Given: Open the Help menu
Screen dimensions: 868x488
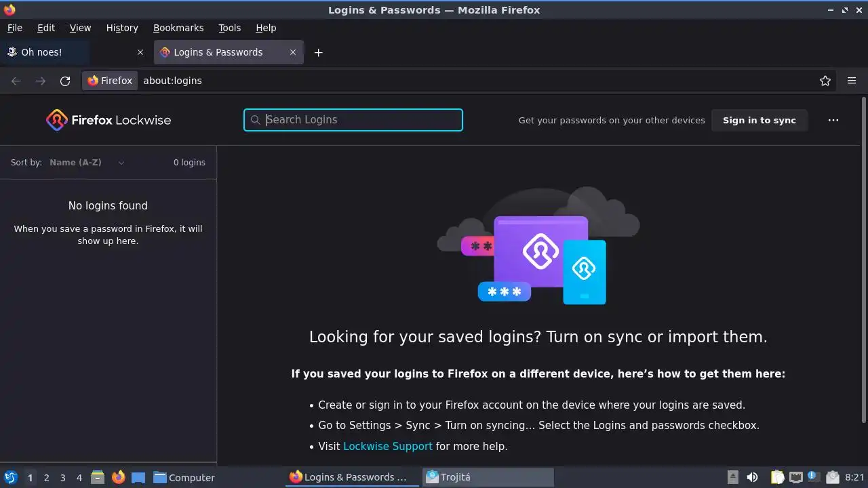Looking at the screenshot, I should [x=266, y=28].
